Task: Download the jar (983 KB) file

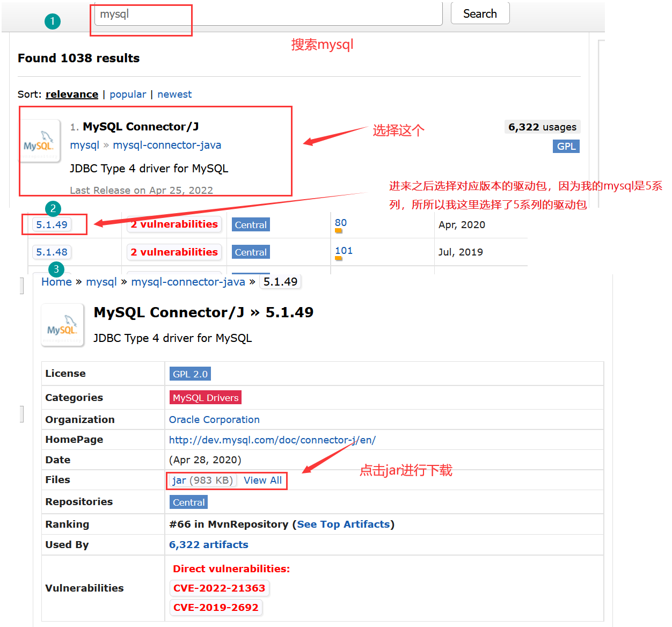Action: point(202,480)
